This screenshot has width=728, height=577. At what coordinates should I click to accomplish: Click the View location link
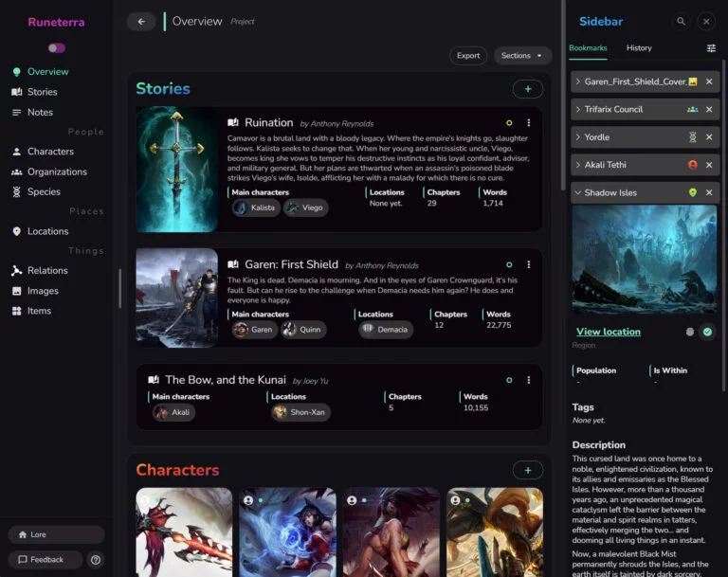pos(609,332)
